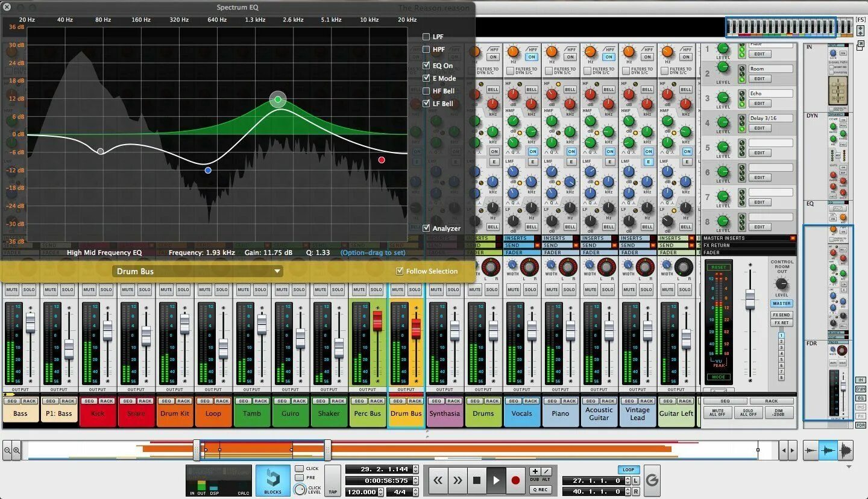Select the Vocals channel name strip
Image resolution: width=868 pixels, height=499 pixels.
522,413
